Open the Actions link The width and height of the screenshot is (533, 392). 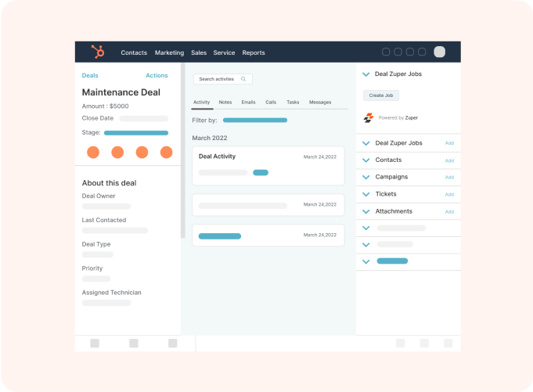[x=157, y=75]
